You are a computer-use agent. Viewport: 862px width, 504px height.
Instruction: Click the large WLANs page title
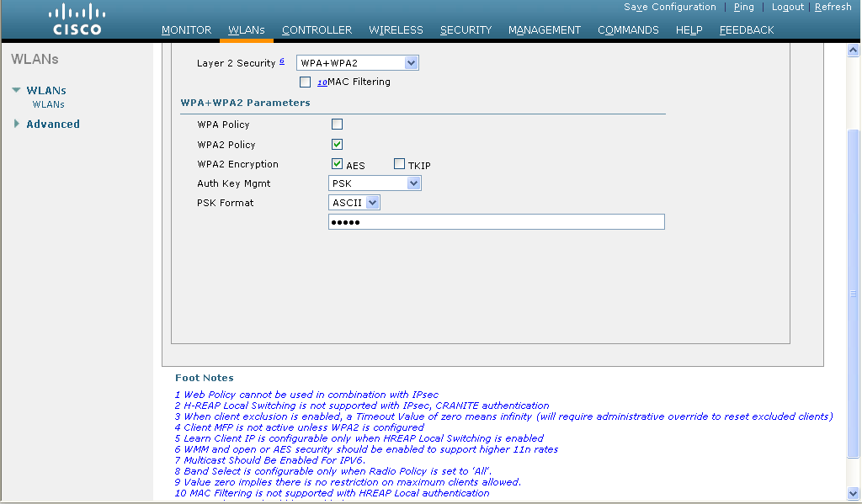click(35, 60)
